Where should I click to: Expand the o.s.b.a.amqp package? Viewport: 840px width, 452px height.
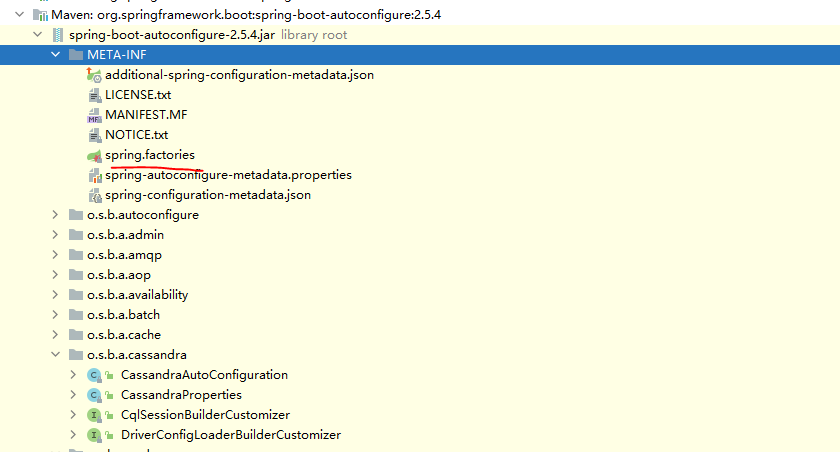coord(55,254)
